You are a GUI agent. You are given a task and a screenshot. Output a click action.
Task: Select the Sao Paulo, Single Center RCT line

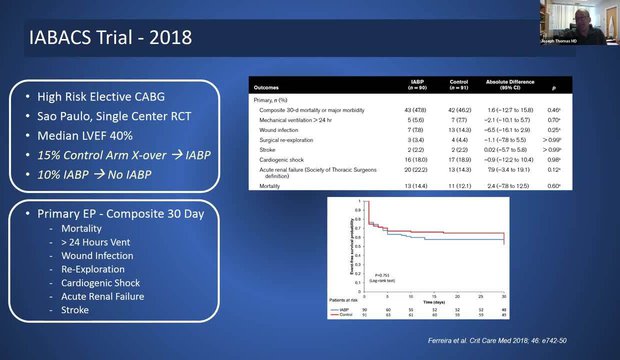(x=114, y=116)
